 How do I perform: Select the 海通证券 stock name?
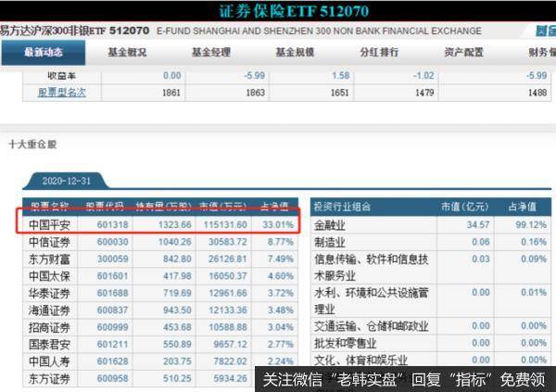point(49,310)
